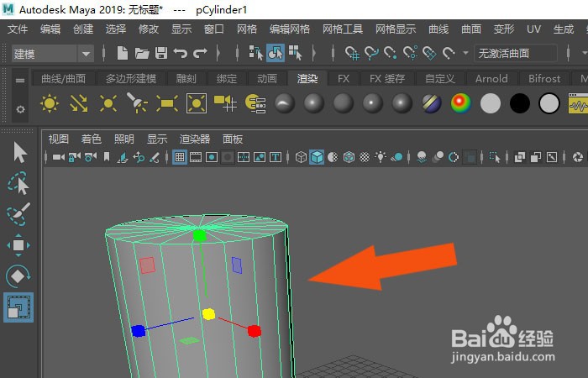This screenshot has width=588, height=378.
Task: Toggle isolate select panel icon
Action: [x=495, y=157]
